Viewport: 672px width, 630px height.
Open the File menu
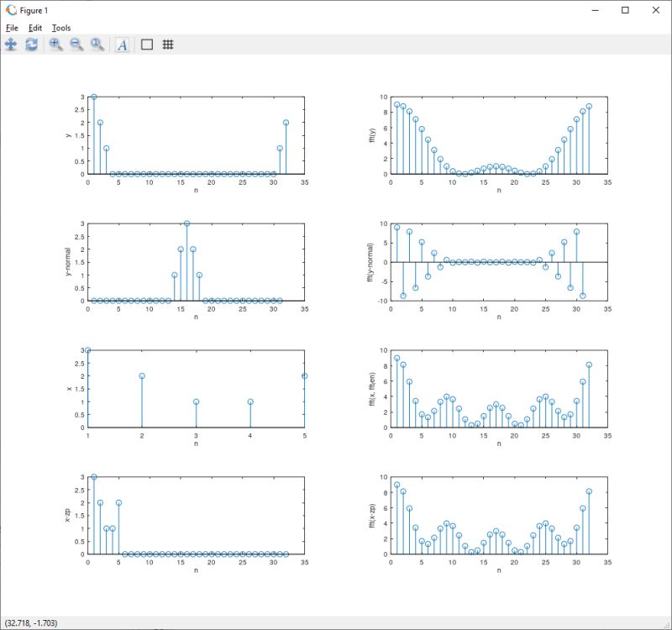pyautogui.click(x=12, y=28)
